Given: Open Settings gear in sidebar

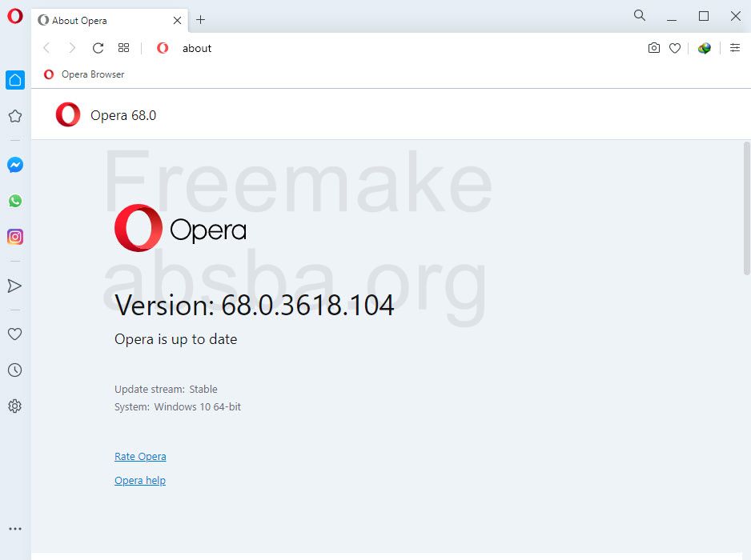Looking at the screenshot, I should (15, 406).
